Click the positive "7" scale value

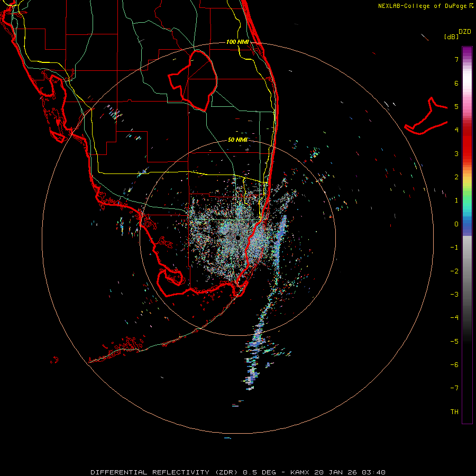click(x=456, y=59)
